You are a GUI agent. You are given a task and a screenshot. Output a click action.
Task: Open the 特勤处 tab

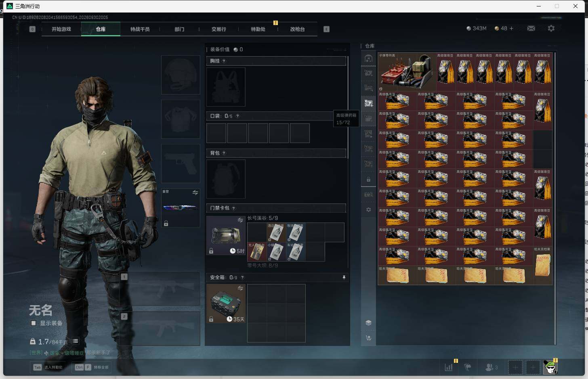coord(258,29)
